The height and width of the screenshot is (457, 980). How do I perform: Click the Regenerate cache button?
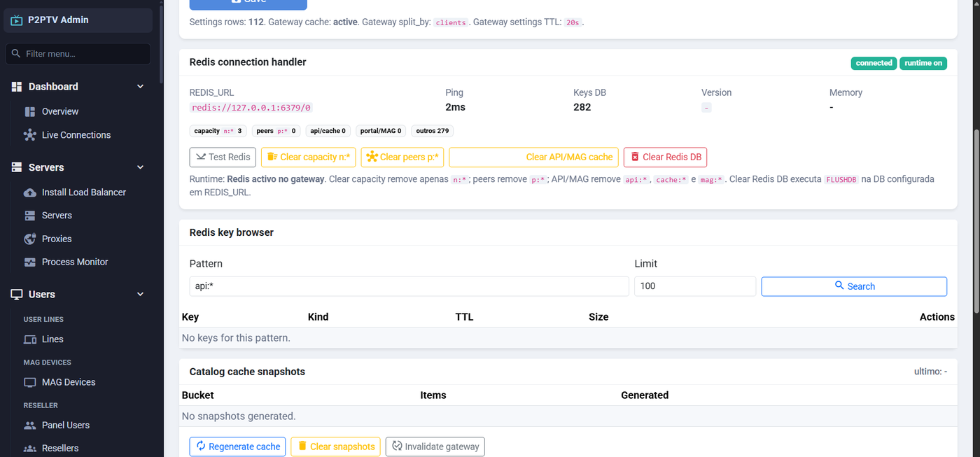pyautogui.click(x=237, y=447)
